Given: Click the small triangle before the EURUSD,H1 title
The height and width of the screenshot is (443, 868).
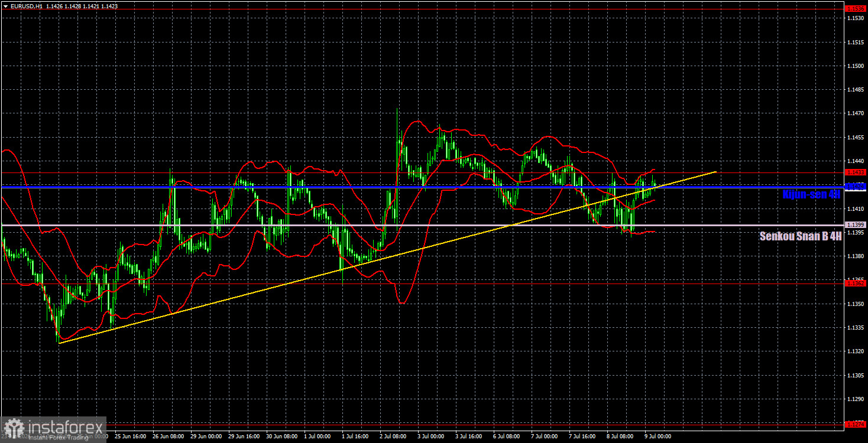Looking at the screenshot, I should (x=5, y=6).
